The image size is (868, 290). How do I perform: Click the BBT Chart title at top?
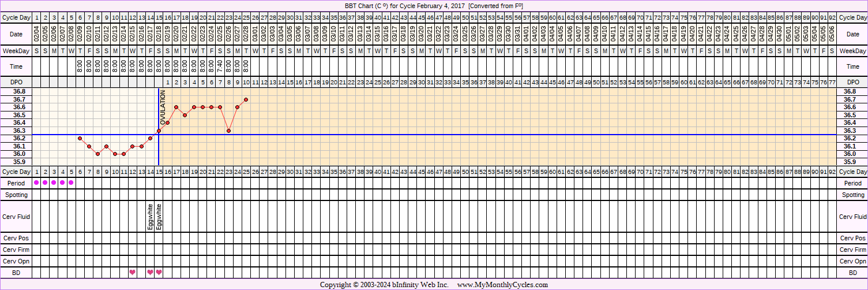[x=433, y=6]
